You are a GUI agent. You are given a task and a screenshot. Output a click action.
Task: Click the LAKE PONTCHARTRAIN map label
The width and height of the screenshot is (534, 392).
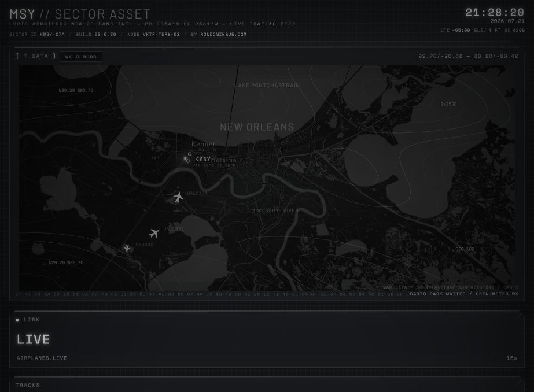pos(267,86)
